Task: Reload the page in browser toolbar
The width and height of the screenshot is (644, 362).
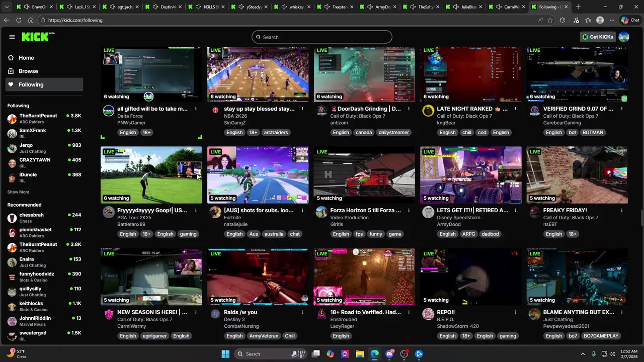Action: [19, 20]
